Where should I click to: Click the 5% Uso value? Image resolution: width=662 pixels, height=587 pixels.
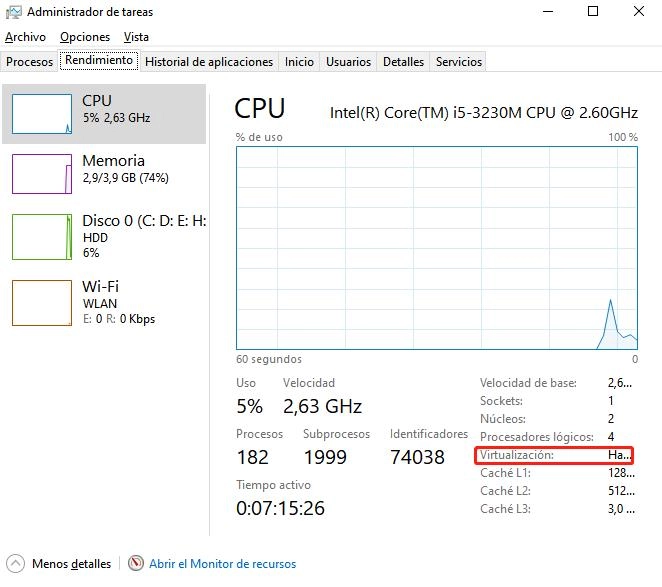(250, 406)
